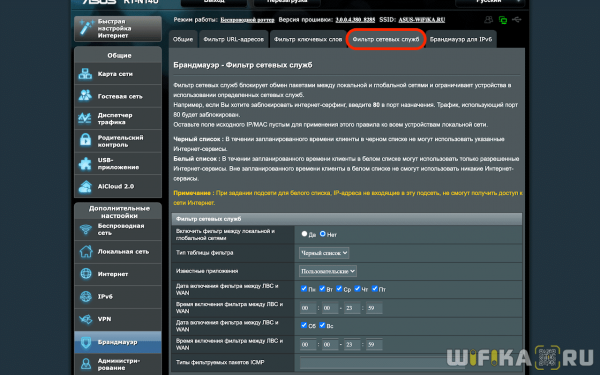
Task: Switch to the Фильтр ключевых слов tab
Action: coord(308,39)
